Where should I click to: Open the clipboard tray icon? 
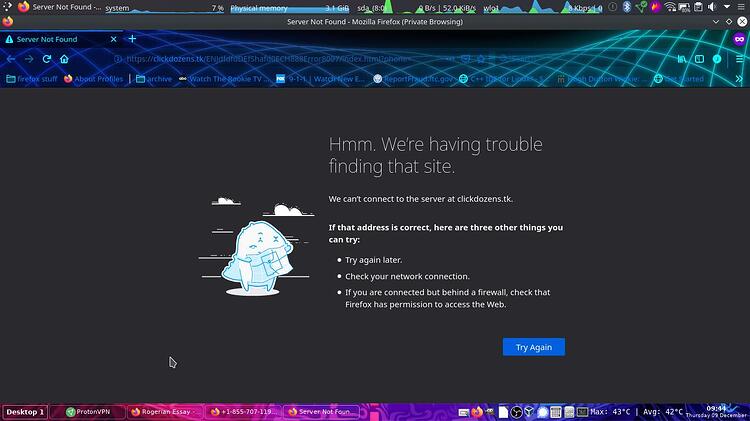[x=698, y=7]
